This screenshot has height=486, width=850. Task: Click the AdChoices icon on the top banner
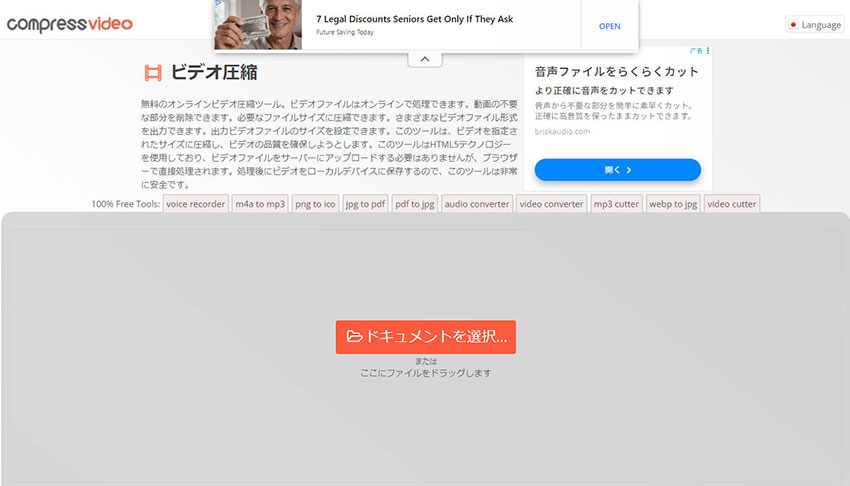[219, 4]
